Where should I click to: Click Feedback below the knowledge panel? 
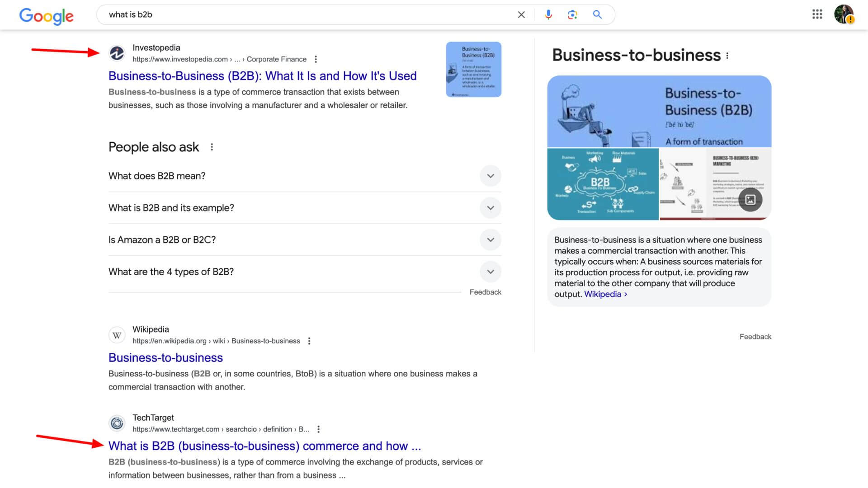[x=755, y=337]
